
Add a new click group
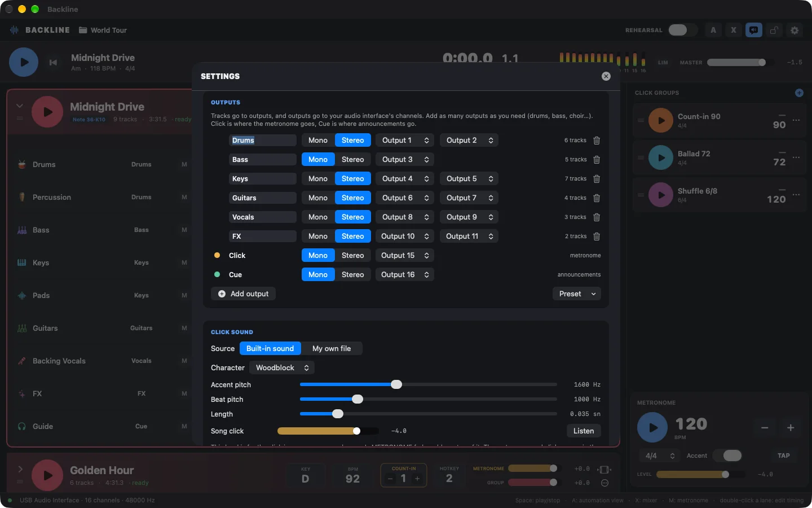(x=799, y=93)
